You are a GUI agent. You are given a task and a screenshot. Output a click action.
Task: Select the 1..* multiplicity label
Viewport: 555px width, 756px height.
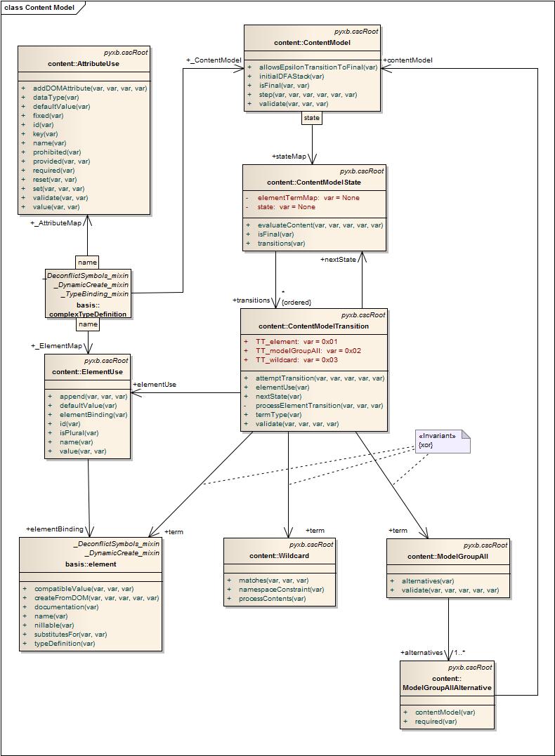click(459, 652)
